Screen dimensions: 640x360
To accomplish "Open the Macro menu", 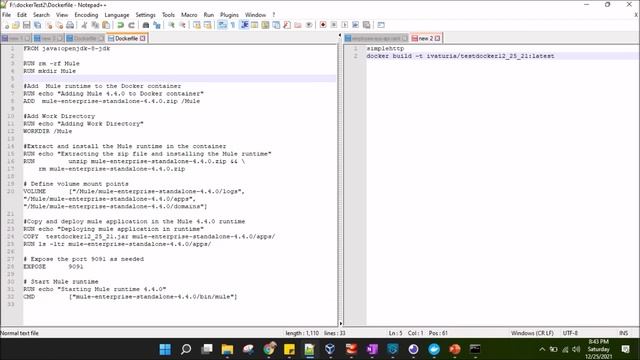I will point(189,15).
